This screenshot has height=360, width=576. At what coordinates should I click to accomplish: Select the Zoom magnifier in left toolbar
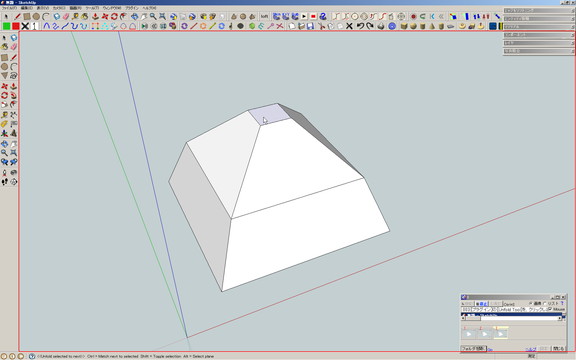tap(4, 152)
